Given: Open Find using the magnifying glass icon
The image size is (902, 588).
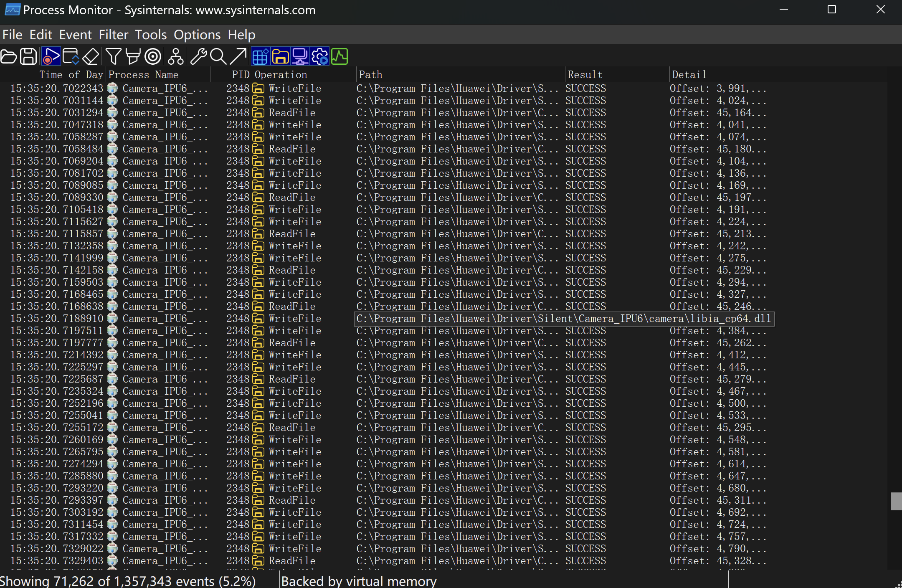Looking at the screenshot, I should [218, 56].
